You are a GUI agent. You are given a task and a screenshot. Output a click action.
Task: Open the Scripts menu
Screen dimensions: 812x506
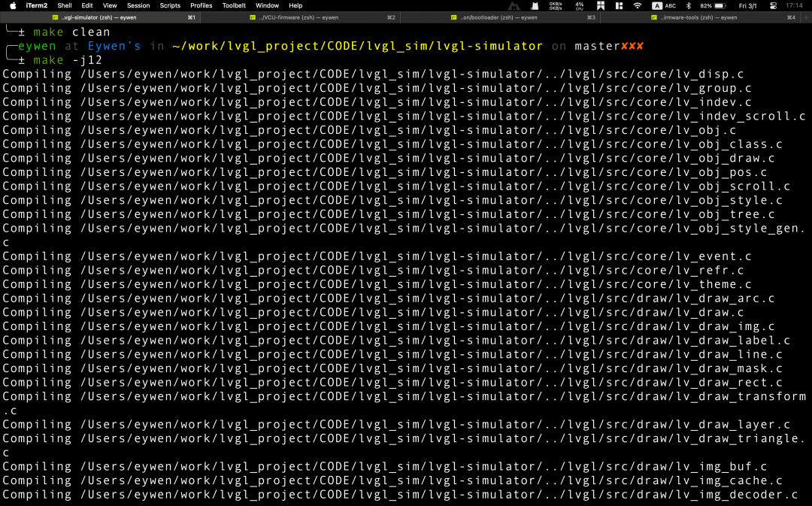pos(170,5)
